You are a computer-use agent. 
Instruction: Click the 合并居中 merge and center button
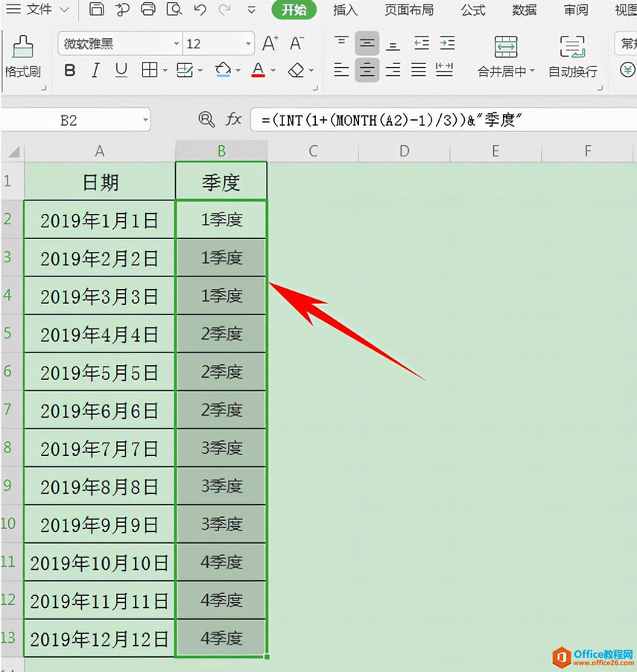tap(507, 57)
